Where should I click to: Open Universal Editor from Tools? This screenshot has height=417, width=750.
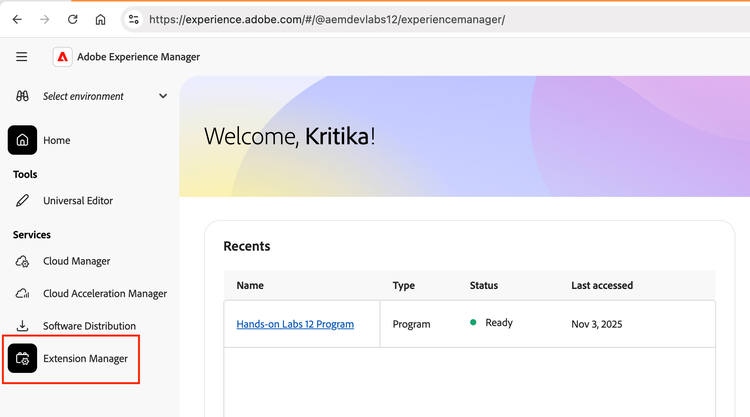(x=77, y=201)
